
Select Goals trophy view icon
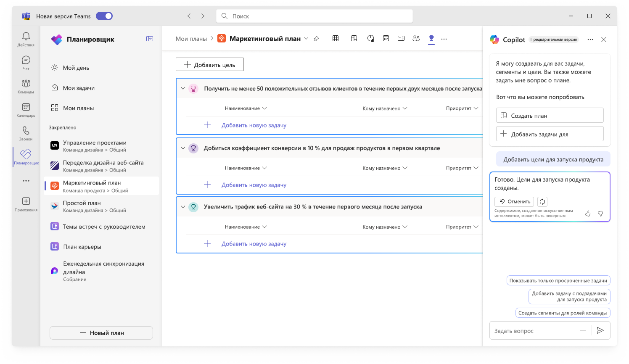click(x=431, y=38)
